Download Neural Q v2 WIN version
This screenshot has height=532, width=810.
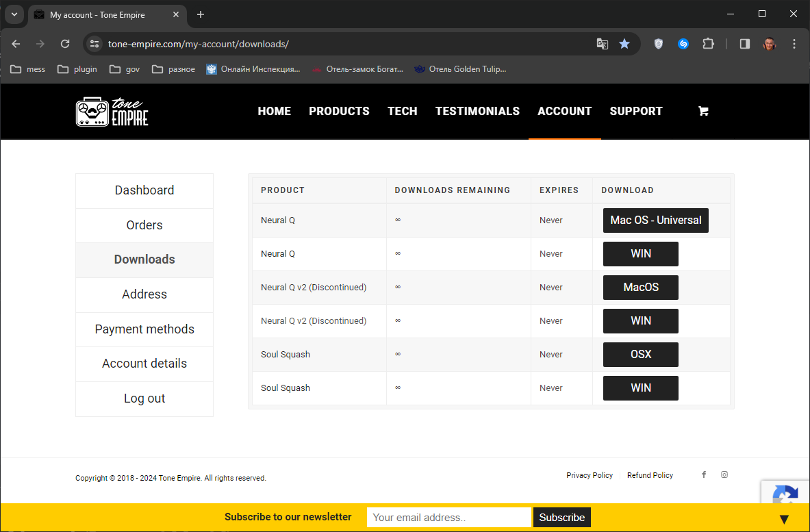(x=641, y=320)
